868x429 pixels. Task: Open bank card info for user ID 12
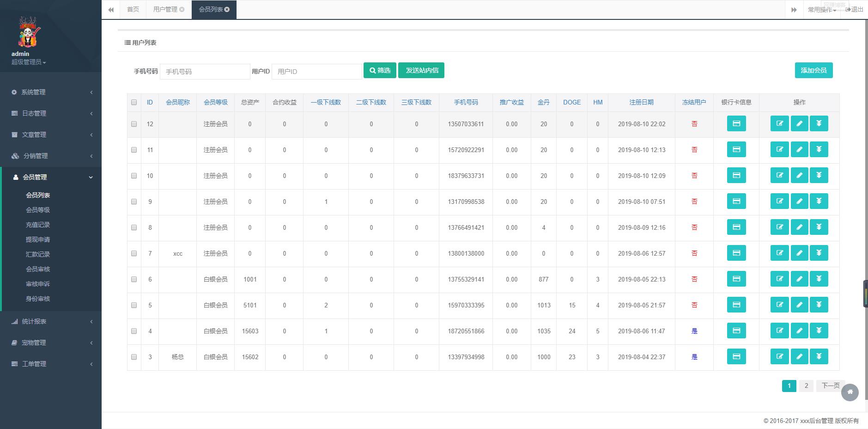click(x=736, y=123)
